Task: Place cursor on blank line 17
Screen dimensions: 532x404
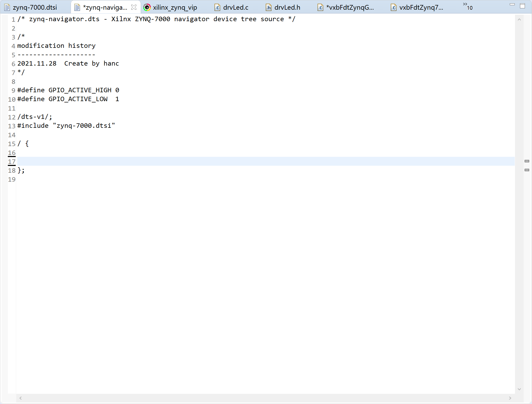Action: [266, 161]
